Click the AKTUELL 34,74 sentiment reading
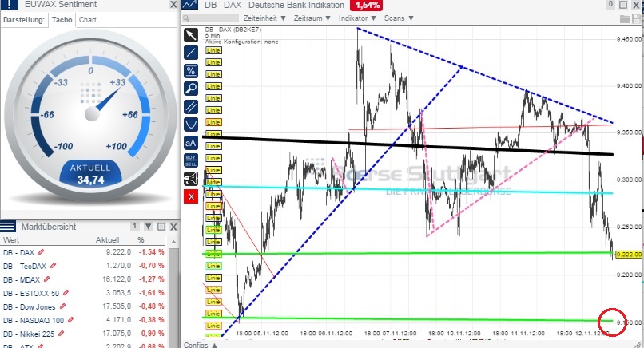Screen dimensions: 644x348 [90, 174]
